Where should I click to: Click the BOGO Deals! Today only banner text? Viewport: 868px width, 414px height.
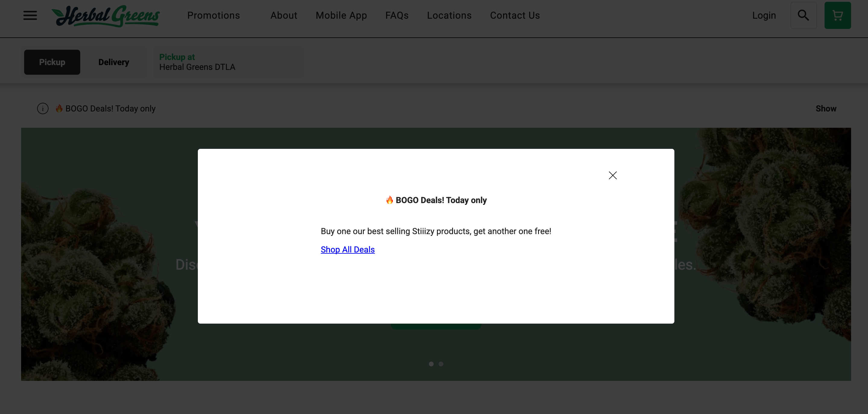(x=106, y=109)
